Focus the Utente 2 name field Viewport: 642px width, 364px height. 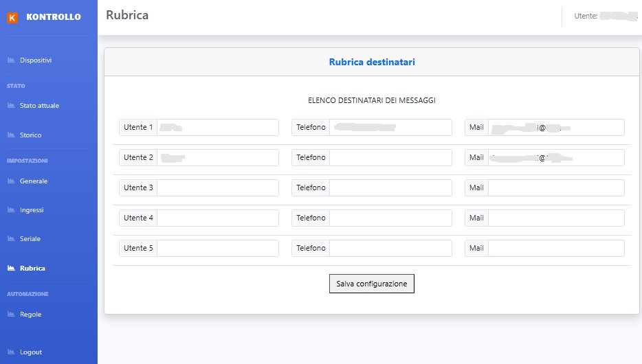point(218,157)
